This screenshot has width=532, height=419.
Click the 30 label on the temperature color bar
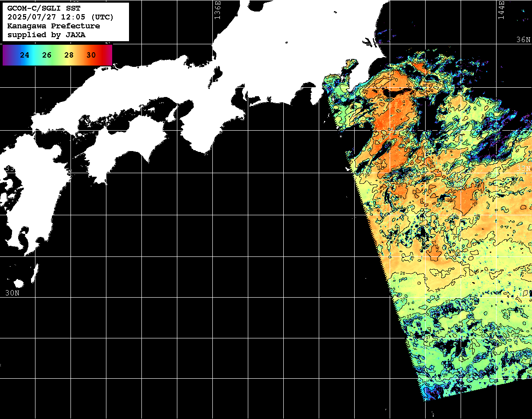[91, 55]
